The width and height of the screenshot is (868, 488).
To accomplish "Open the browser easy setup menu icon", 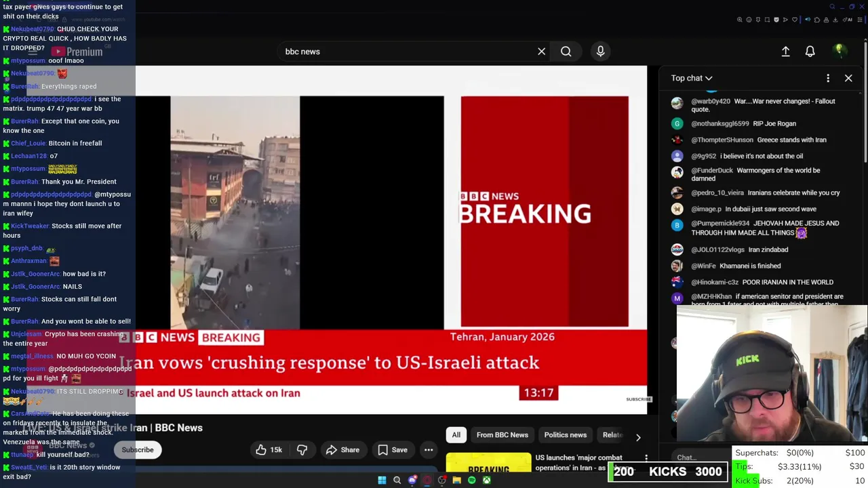I will coord(860,20).
